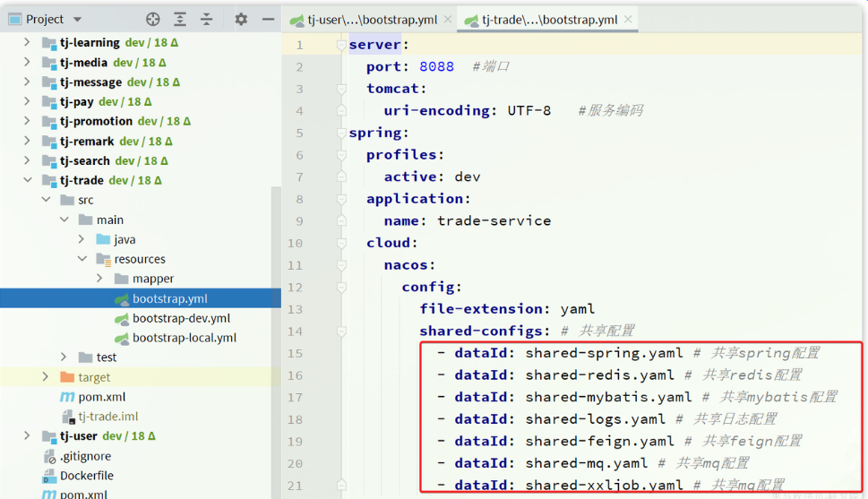Collapse the main folder

[64, 219]
